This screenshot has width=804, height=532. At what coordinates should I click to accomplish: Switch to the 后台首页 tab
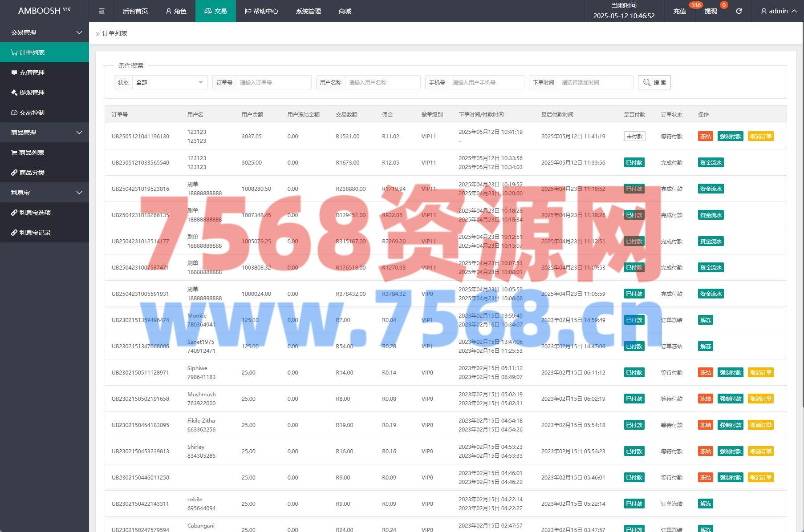(x=135, y=11)
